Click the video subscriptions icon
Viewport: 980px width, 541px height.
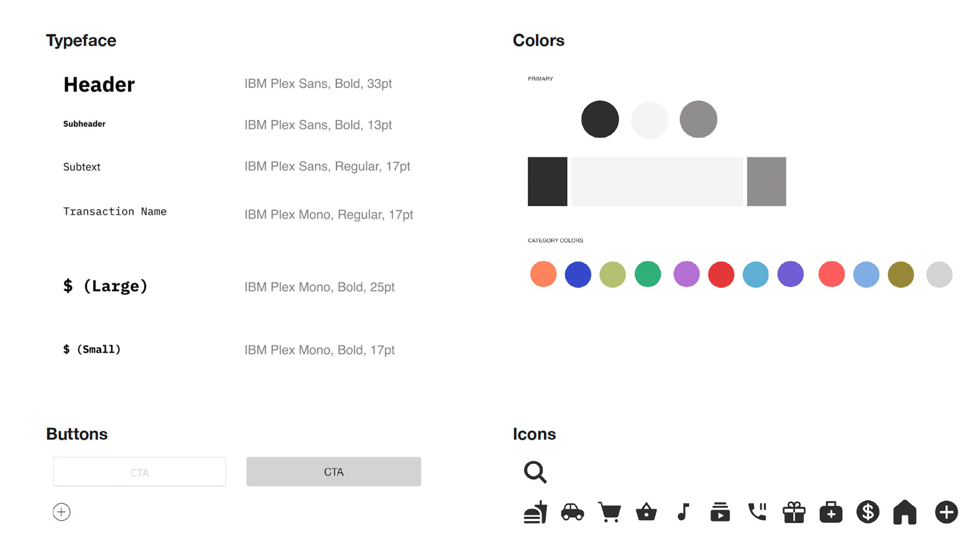click(720, 512)
